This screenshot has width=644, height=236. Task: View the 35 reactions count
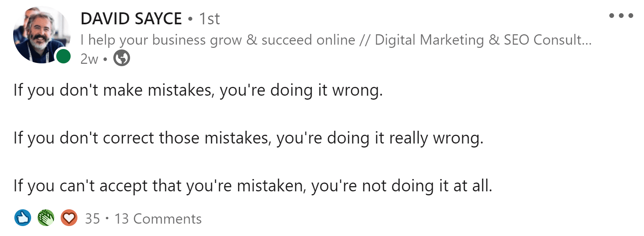tap(93, 219)
